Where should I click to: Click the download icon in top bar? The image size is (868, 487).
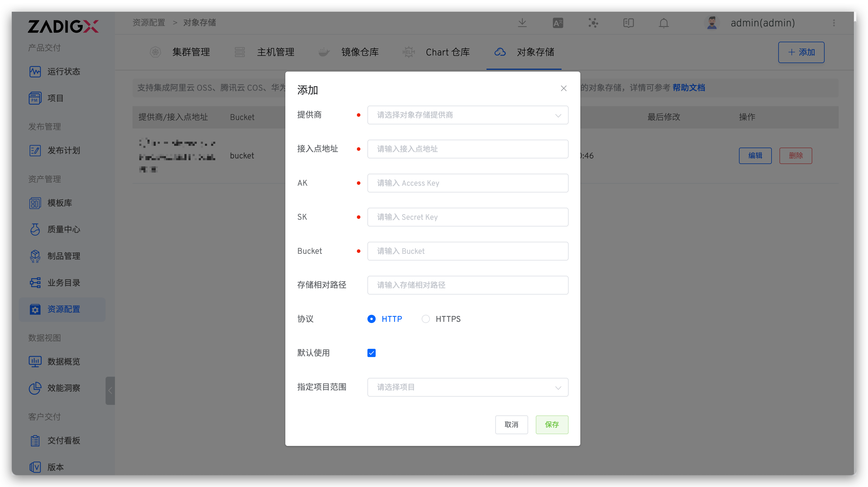522,23
